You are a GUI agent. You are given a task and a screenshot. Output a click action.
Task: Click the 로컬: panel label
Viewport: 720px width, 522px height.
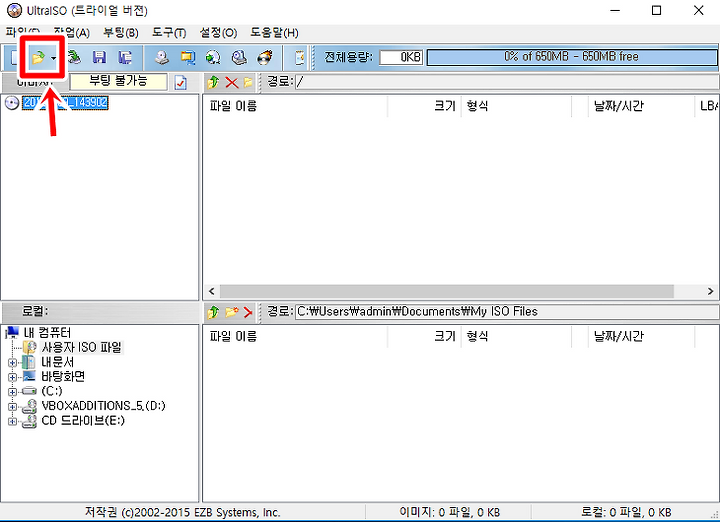coord(35,311)
